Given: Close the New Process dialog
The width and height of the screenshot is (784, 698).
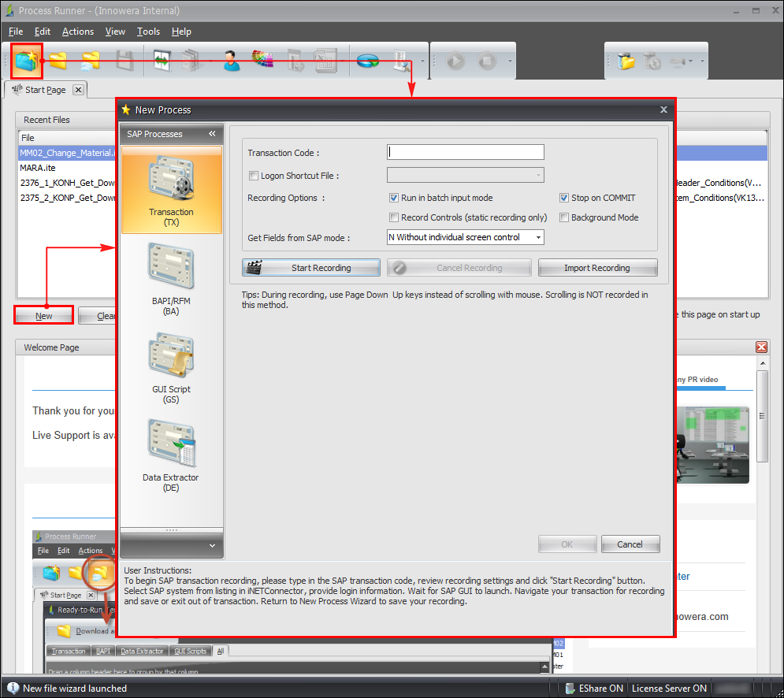Looking at the screenshot, I should click(663, 110).
